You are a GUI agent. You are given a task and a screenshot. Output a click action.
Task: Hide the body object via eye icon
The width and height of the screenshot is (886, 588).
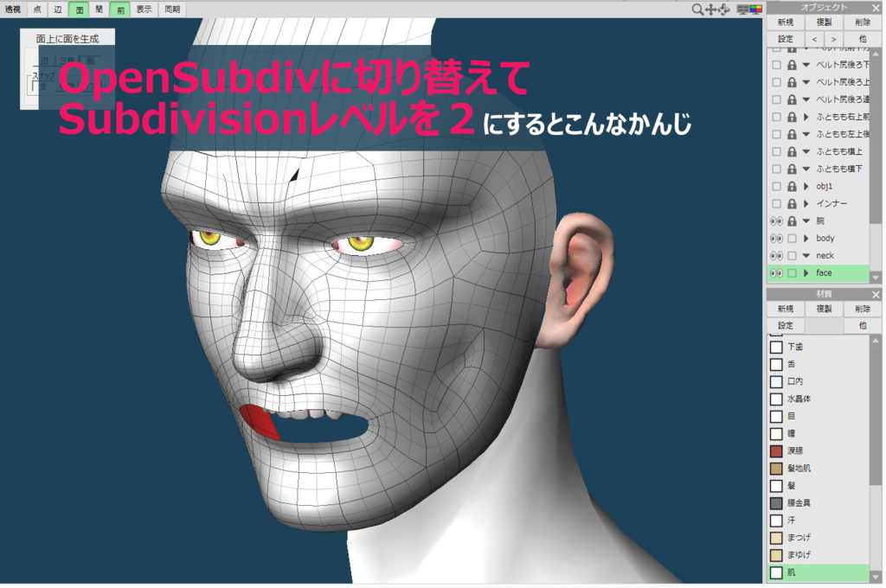(777, 239)
